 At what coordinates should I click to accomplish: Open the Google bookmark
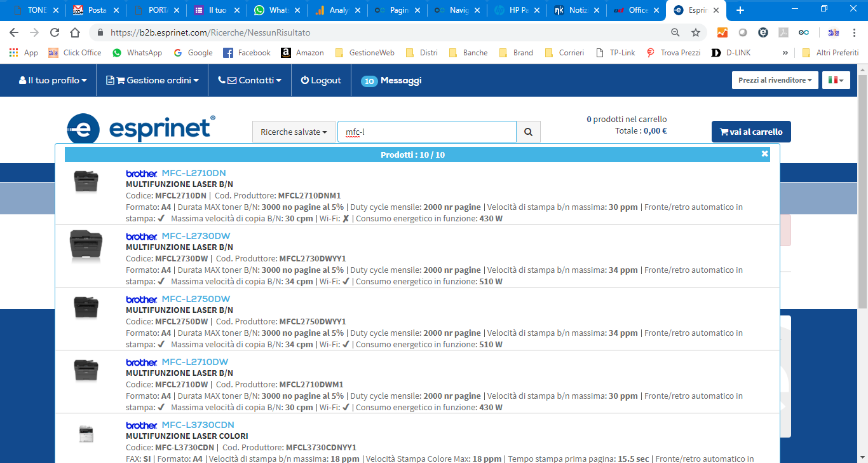[x=193, y=53]
